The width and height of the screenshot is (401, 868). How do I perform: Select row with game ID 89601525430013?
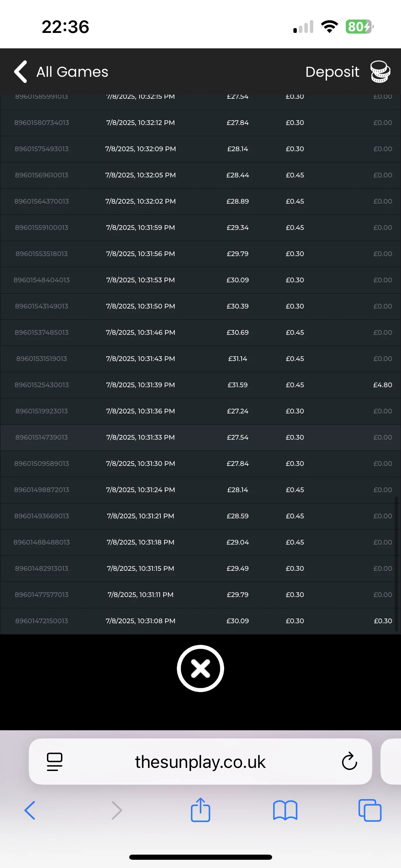200,385
